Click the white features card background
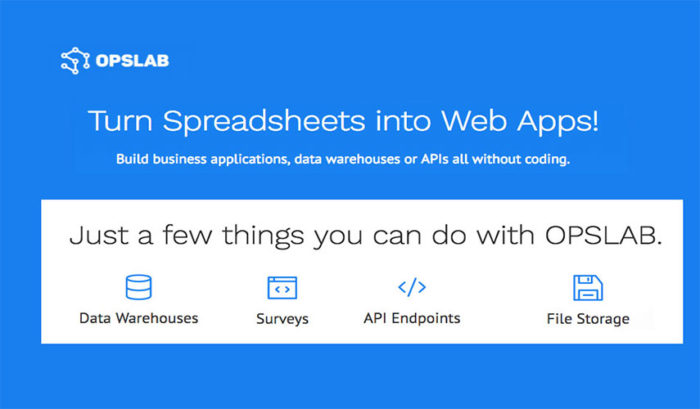 tap(362, 271)
